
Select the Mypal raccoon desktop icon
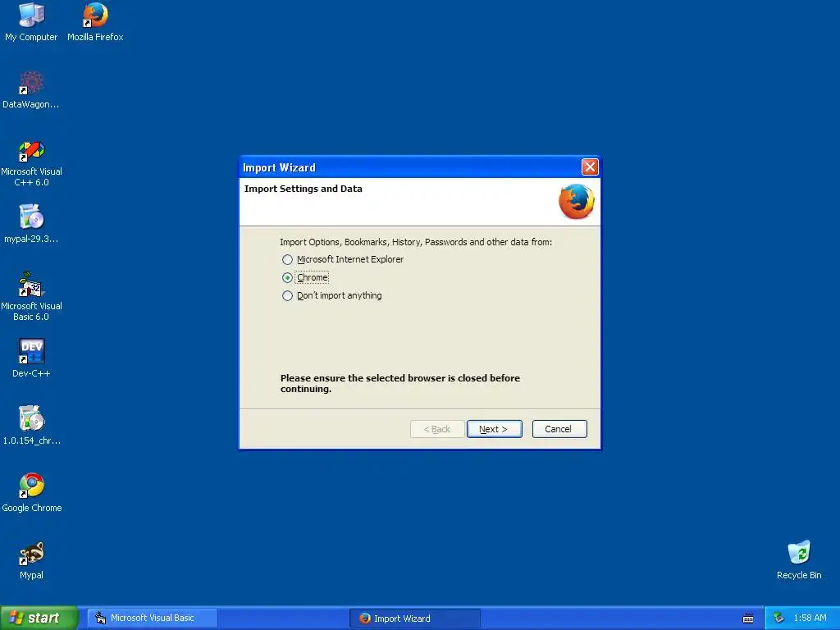31,559
